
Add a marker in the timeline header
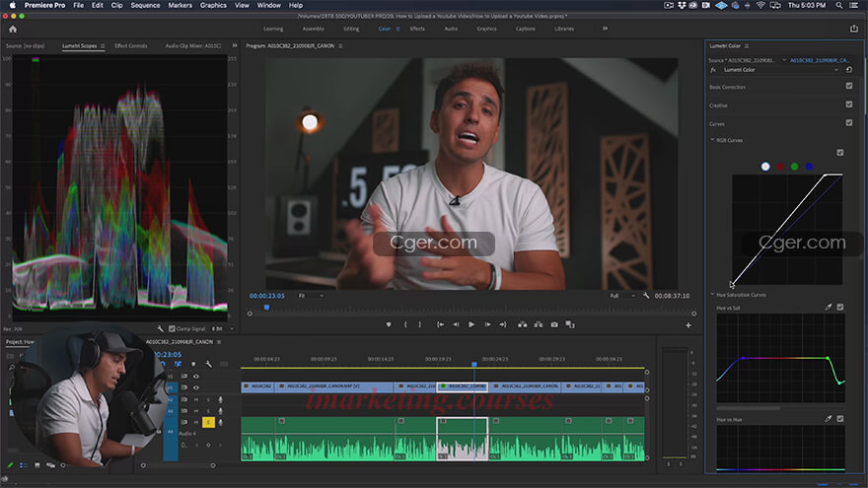click(193, 364)
